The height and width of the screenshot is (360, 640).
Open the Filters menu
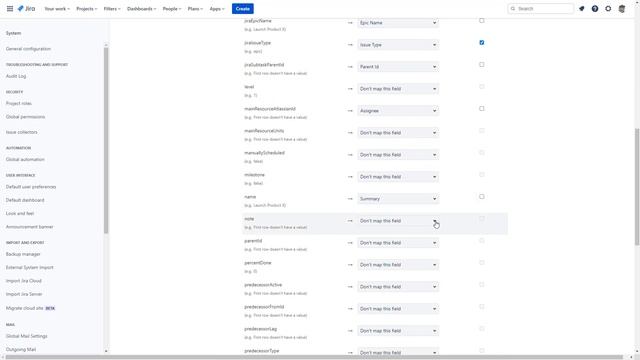click(111, 9)
